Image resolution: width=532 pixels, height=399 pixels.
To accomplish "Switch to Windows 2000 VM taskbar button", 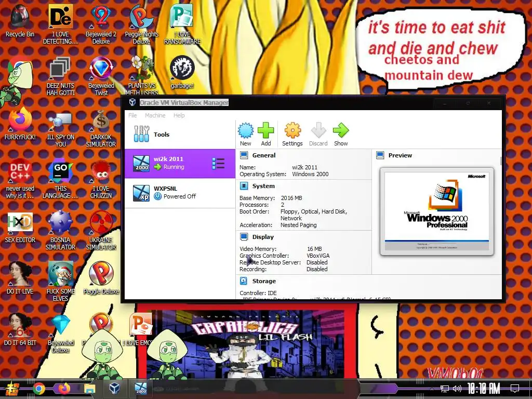I will 141,389.
